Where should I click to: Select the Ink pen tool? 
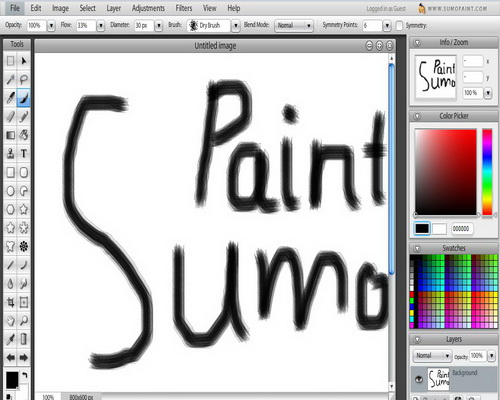10,98
